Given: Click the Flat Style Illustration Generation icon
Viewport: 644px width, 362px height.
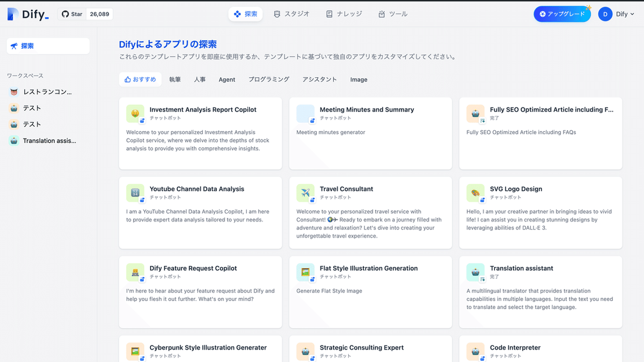Looking at the screenshot, I should (305, 272).
